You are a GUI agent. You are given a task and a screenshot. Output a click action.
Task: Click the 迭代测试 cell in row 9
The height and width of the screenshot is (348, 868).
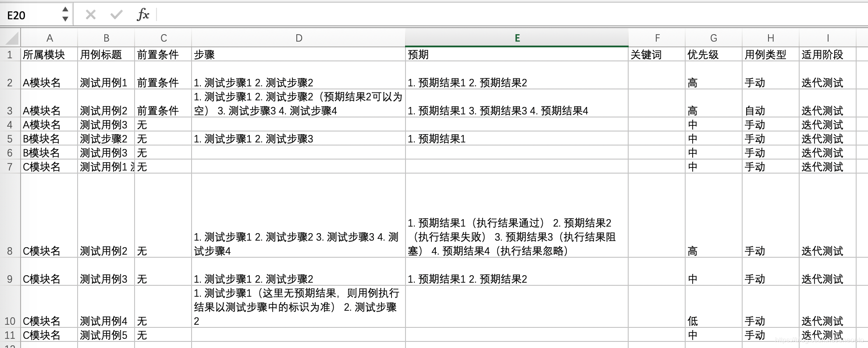[828, 272]
